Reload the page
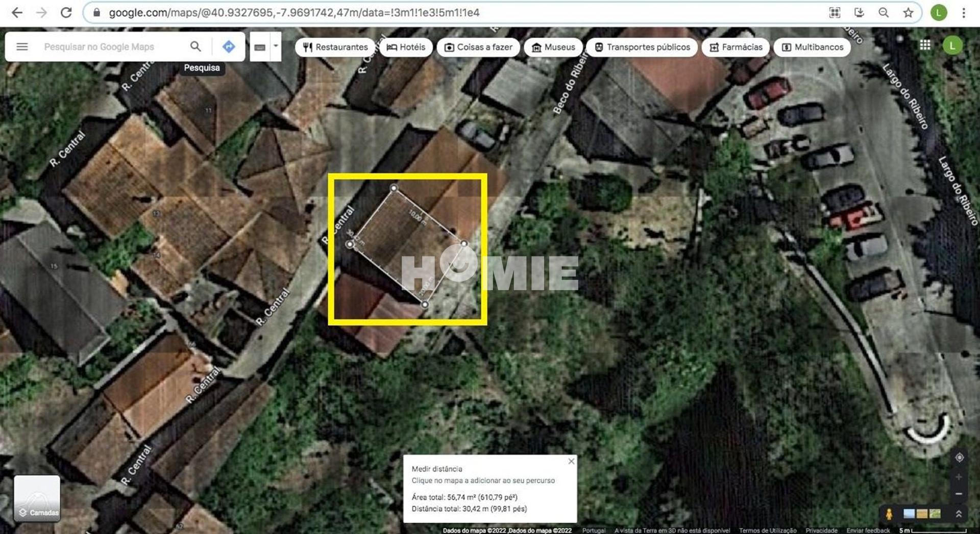Image resolution: width=980 pixels, height=534 pixels. (66, 13)
